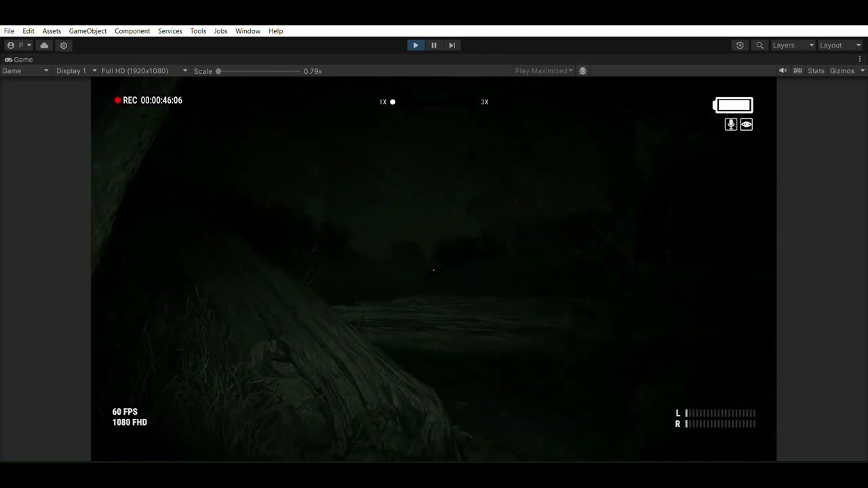Open the Full HD (1920x1080) resolution dropdown
The image size is (868, 488).
(x=144, y=70)
